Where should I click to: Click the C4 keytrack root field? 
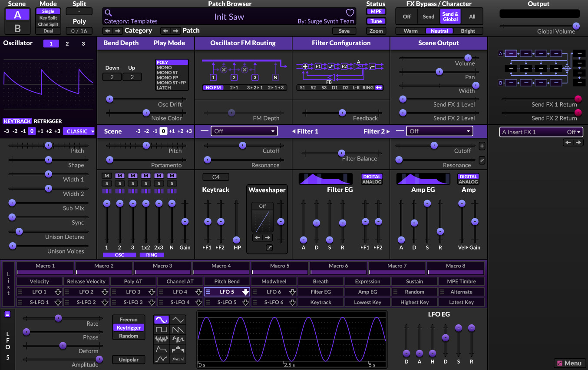click(216, 177)
